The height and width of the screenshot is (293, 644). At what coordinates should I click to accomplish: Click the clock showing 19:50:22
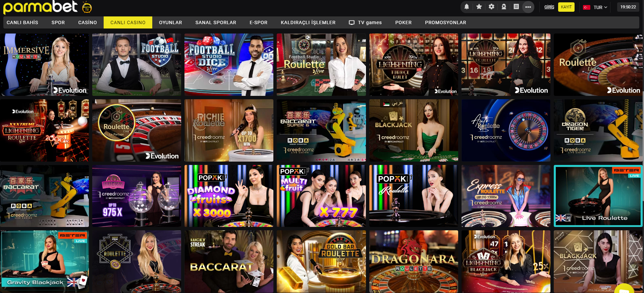628,7
